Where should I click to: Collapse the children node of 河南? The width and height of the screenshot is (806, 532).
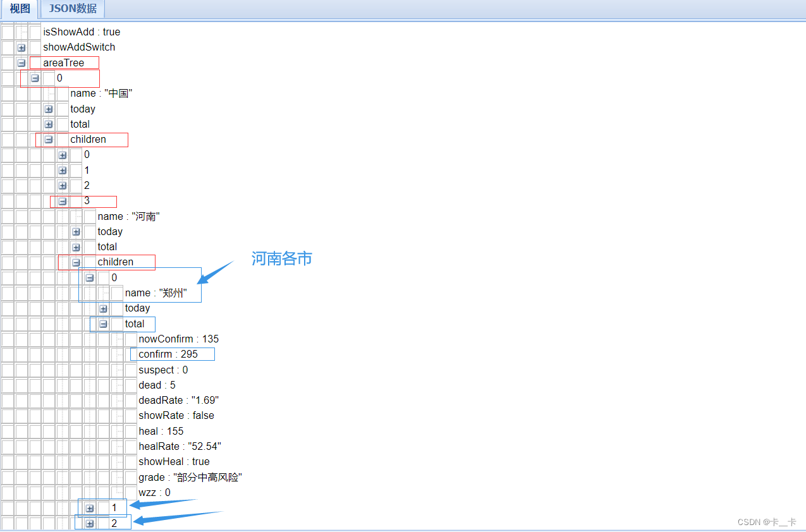[x=76, y=262]
